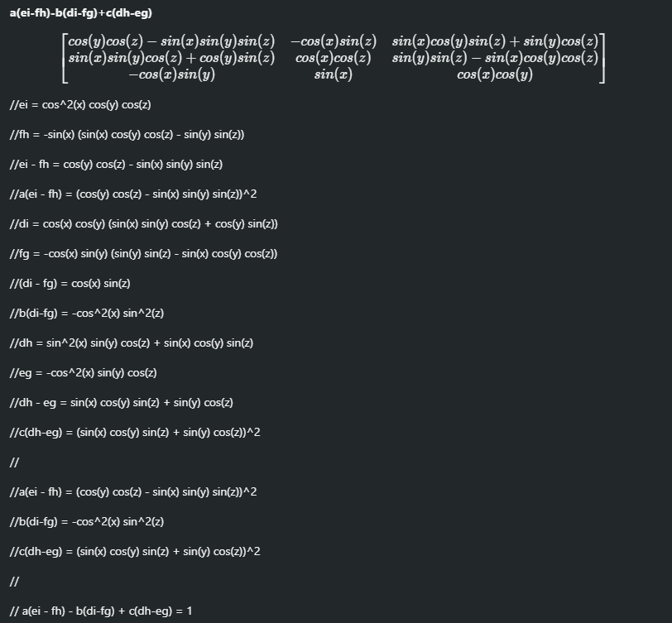Select the −cos(x)sin(y) matrix entry
Viewport: 672px width, 623px height.
click(x=171, y=74)
